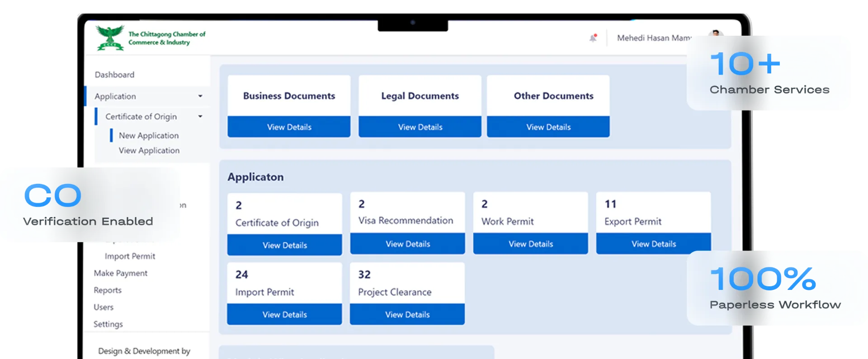View details of Export Permit
This screenshot has width=868, height=359.
[654, 244]
